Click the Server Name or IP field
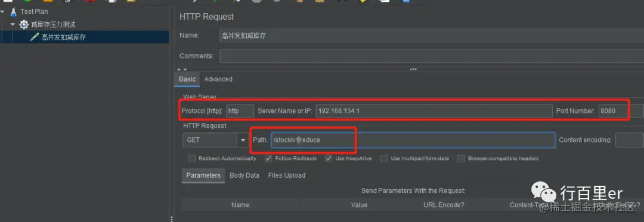644x222 pixels. [434, 111]
